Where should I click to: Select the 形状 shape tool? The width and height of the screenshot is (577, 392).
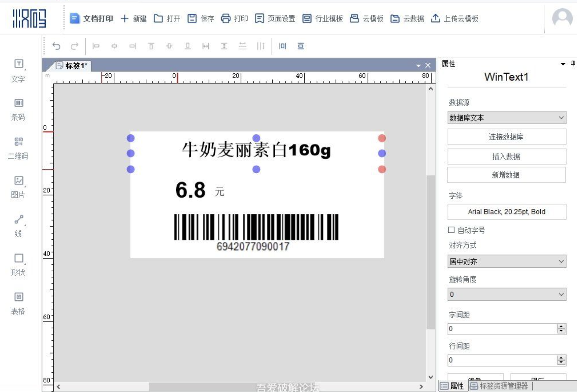click(18, 264)
